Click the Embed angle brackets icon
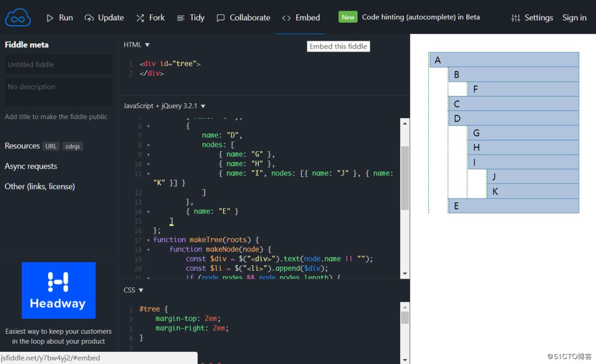The width and height of the screenshot is (596, 364). pyautogui.click(x=286, y=18)
